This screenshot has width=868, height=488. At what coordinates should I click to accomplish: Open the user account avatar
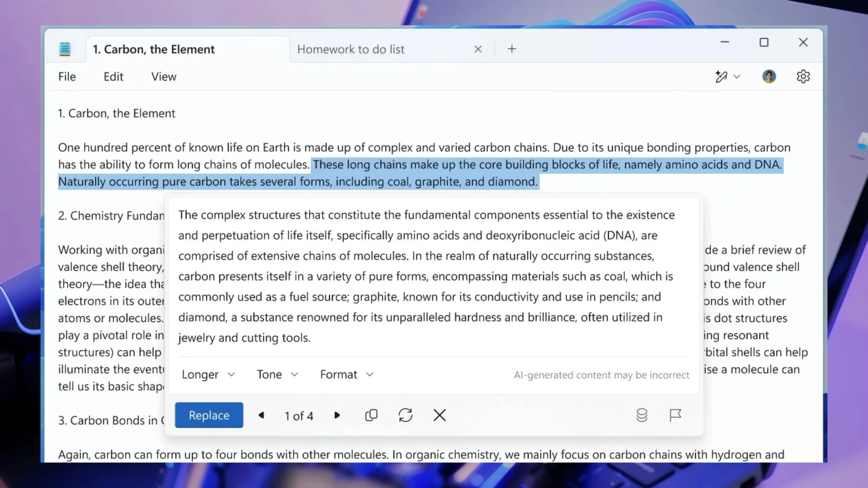pyautogui.click(x=769, y=77)
